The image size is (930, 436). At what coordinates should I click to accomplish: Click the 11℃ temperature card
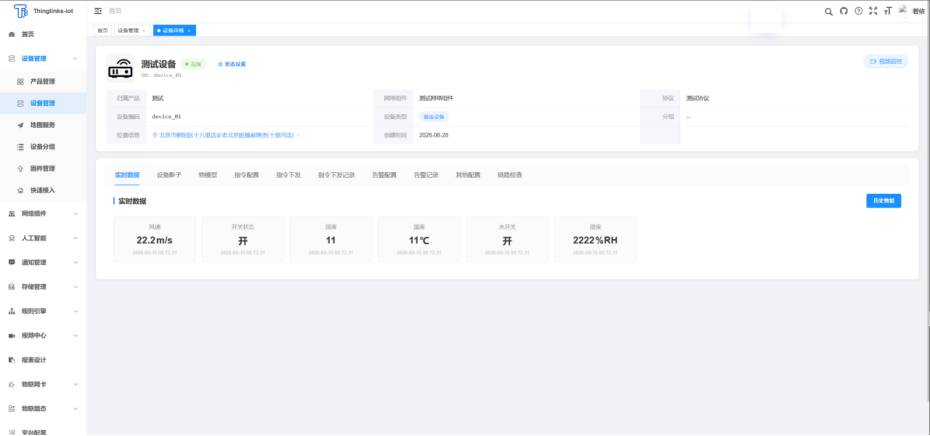pyautogui.click(x=419, y=239)
